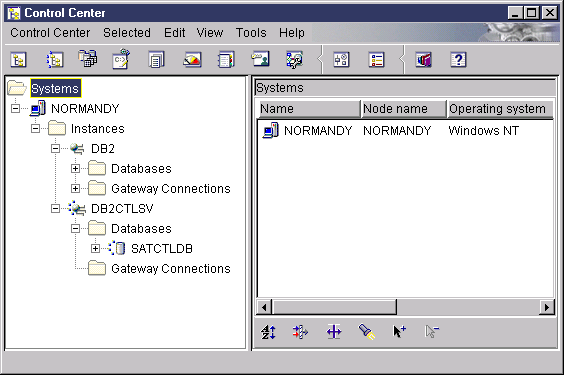Click the Systems title above the list
This screenshot has width=564, height=376.
click(279, 87)
